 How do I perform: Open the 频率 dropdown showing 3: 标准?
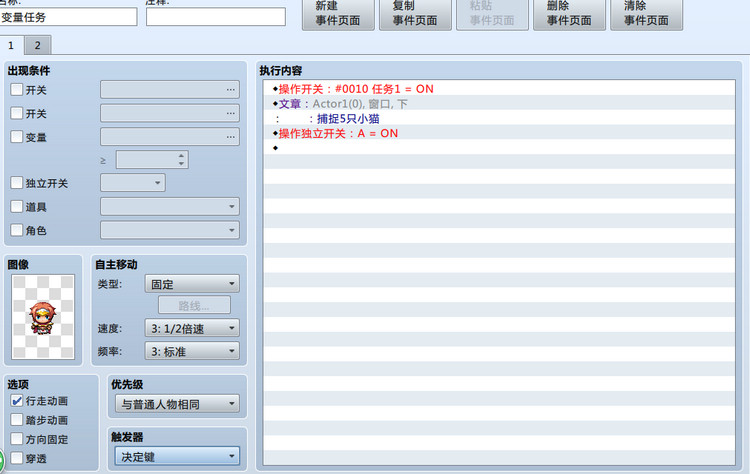pos(192,351)
